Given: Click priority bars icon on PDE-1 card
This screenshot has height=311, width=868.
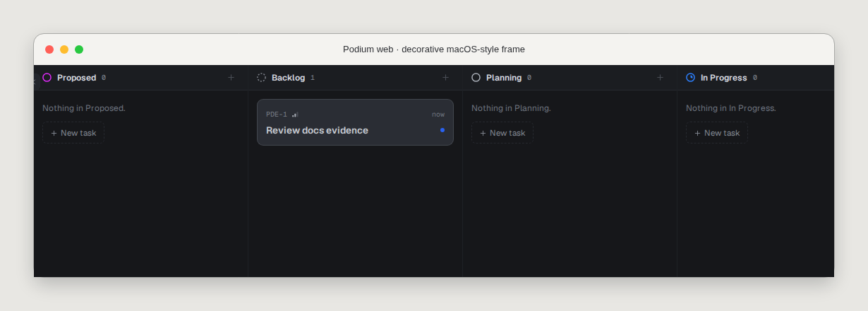Looking at the screenshot, I should click(295, 115).
